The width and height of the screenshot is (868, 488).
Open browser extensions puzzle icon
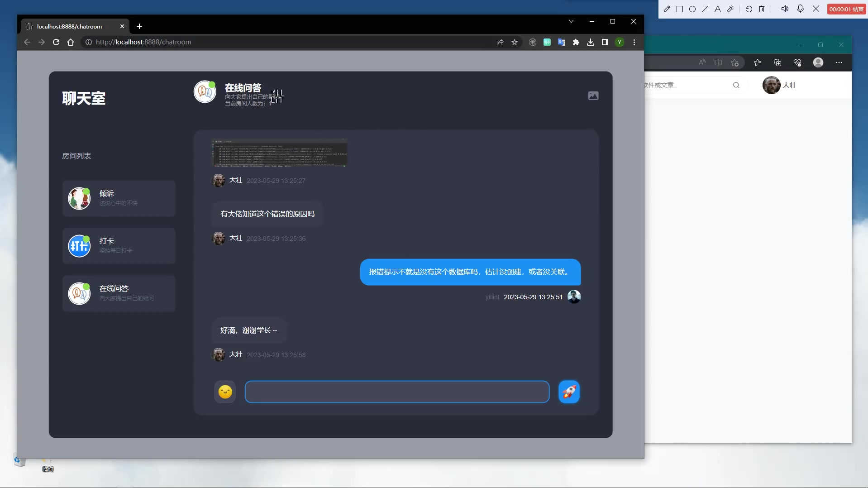pos(576,42)
